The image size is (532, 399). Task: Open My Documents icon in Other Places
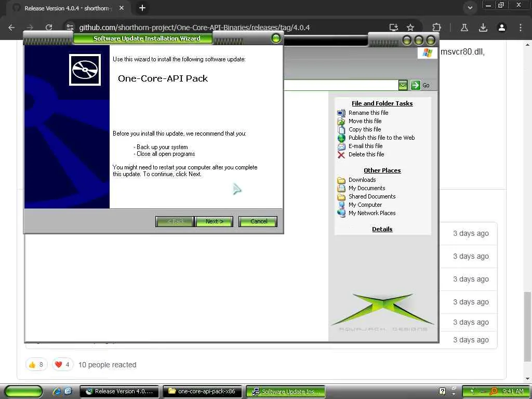click(x=341, y=188)
